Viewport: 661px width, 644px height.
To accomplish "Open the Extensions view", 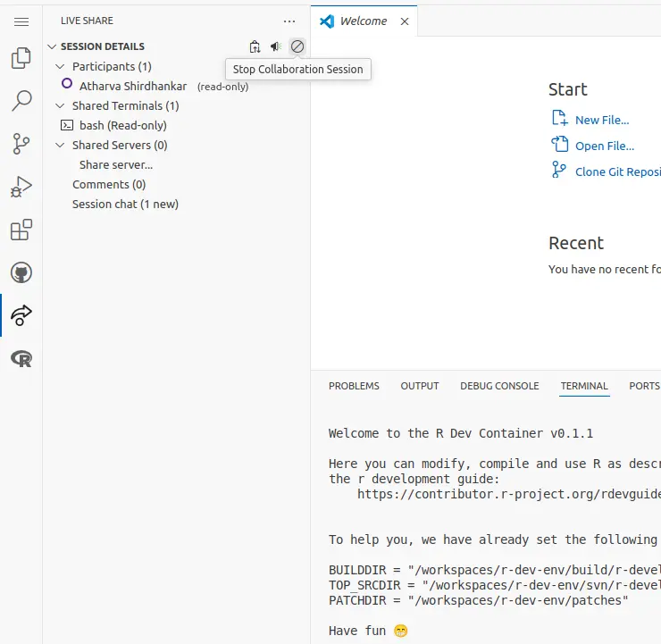I will (21, 230).
